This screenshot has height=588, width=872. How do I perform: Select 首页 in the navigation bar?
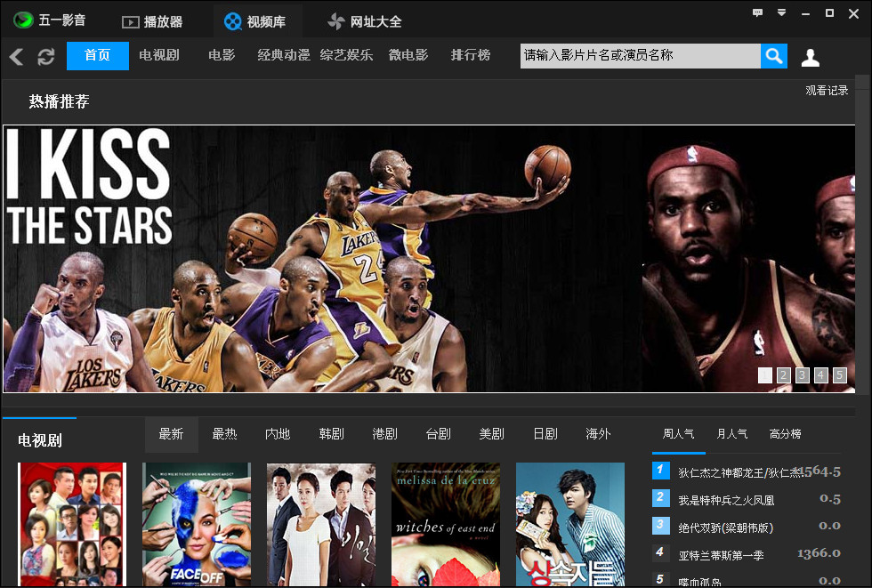click(x=98, y=55)
